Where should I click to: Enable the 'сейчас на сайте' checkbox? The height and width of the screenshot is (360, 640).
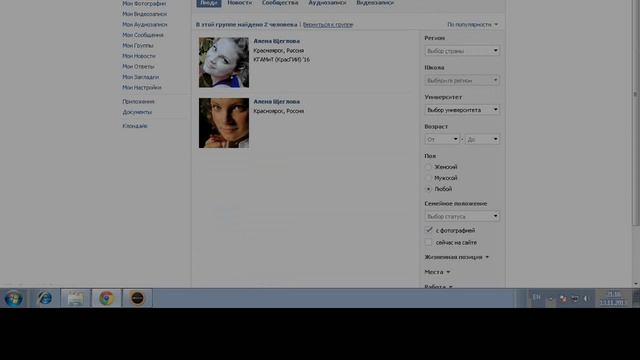click(x=429, y=242)
